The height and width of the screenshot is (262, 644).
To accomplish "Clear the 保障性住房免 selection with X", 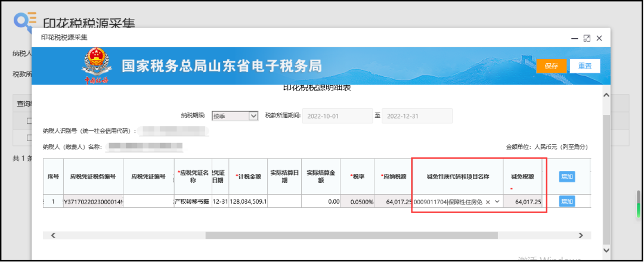I will (488, 202).
